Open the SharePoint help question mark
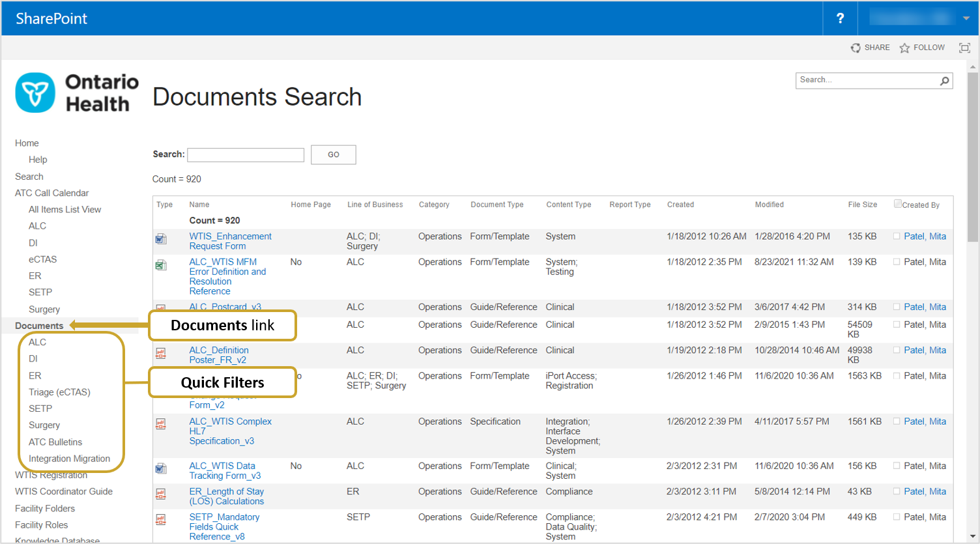The image size is (980, 544). tap(840, 18)
